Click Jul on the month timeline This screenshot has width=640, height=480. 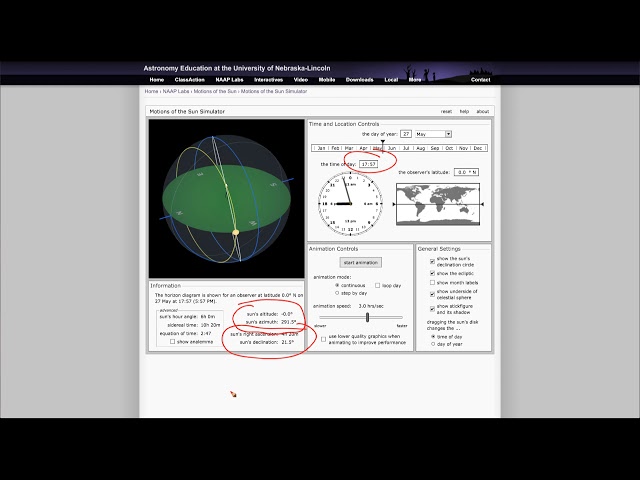(406, 148)
